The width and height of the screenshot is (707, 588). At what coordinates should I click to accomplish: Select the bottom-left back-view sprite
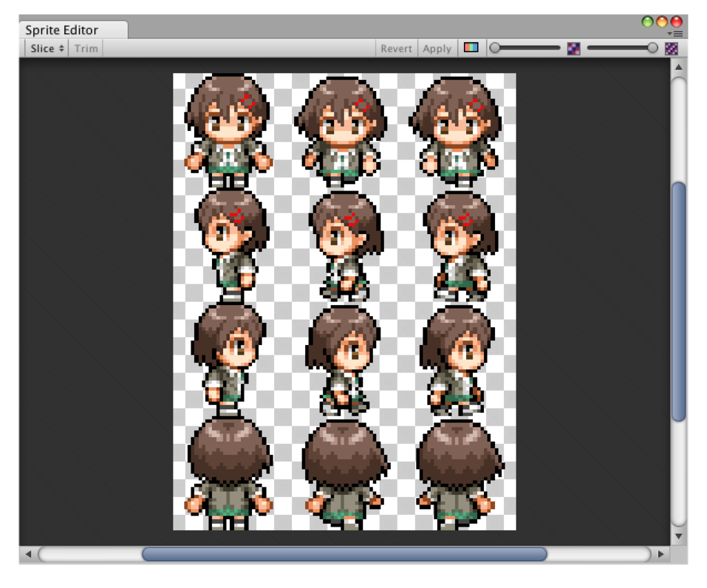coord(229,473)
